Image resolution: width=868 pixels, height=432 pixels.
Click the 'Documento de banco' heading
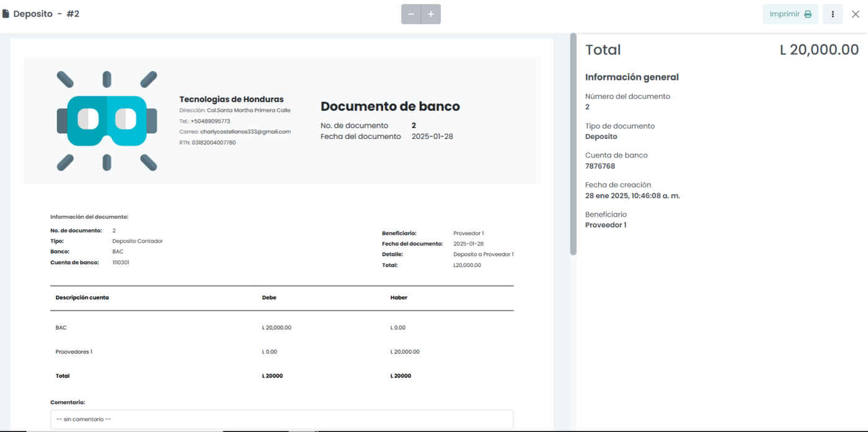pos(390,106)
